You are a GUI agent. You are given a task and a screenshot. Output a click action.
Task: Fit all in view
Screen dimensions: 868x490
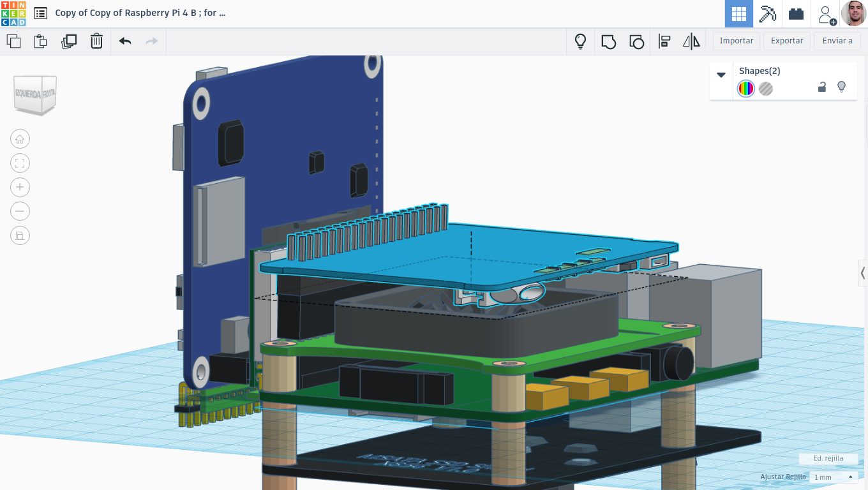[20, 163]
